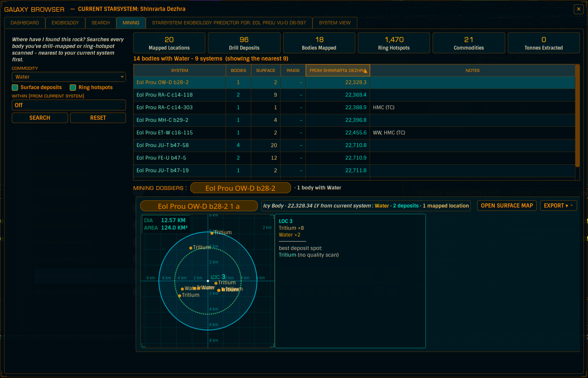Select row Eol Prou ET-W c16-115
This screenshot has width=588, height=378.
pos(354,133)
